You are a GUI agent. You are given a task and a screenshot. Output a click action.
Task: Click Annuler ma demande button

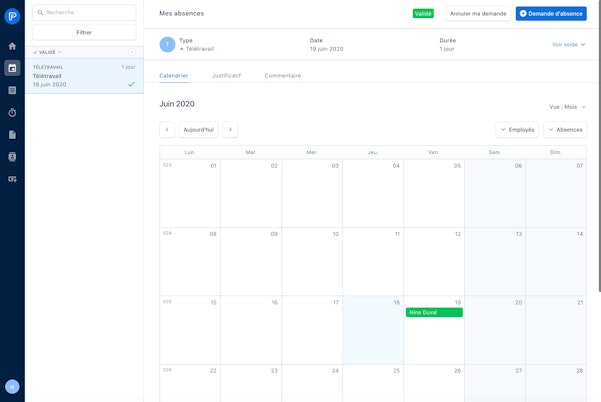[x=478, y=13]
